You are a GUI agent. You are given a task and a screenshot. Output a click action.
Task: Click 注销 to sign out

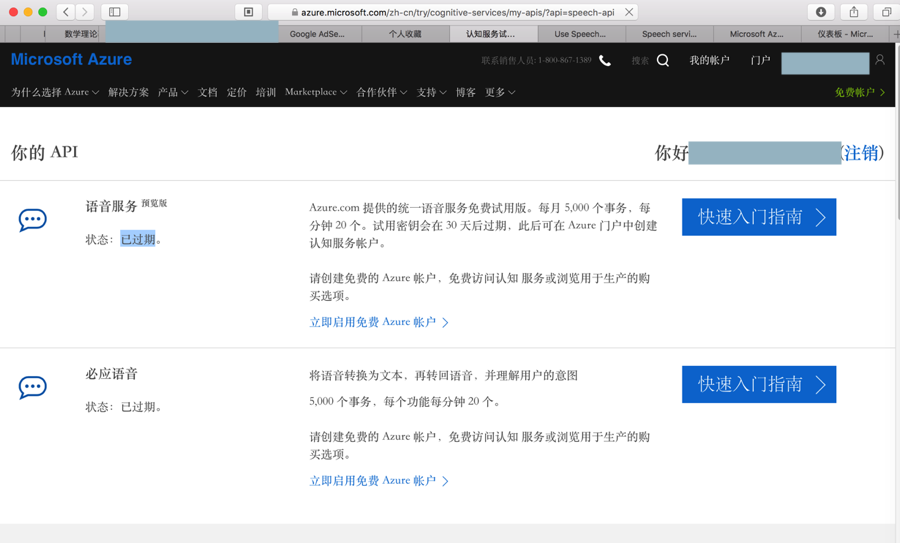(860, 153)
